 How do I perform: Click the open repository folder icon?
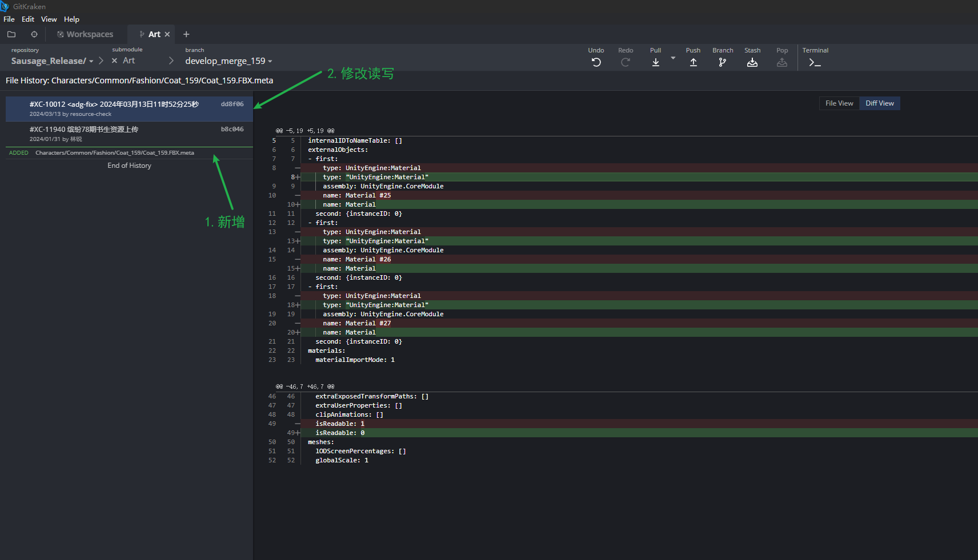click(x=11, y=34)
